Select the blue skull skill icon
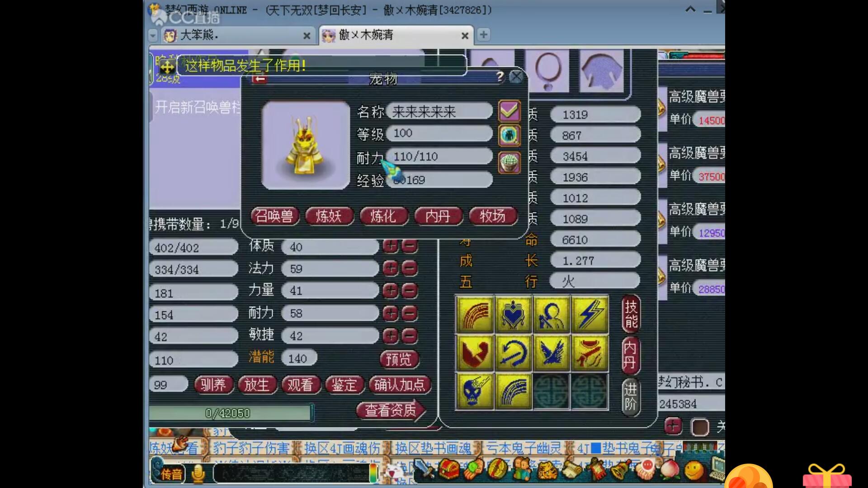The width and height of the screenshot is (868, 488). point(475,391)
